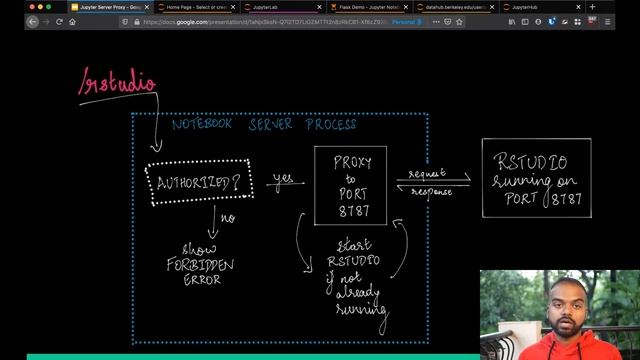Screen dimensions: 640x360
Task: Close the datahub.berkeley.edu tab
Action: pyautogui.click(x=492, y=7)
